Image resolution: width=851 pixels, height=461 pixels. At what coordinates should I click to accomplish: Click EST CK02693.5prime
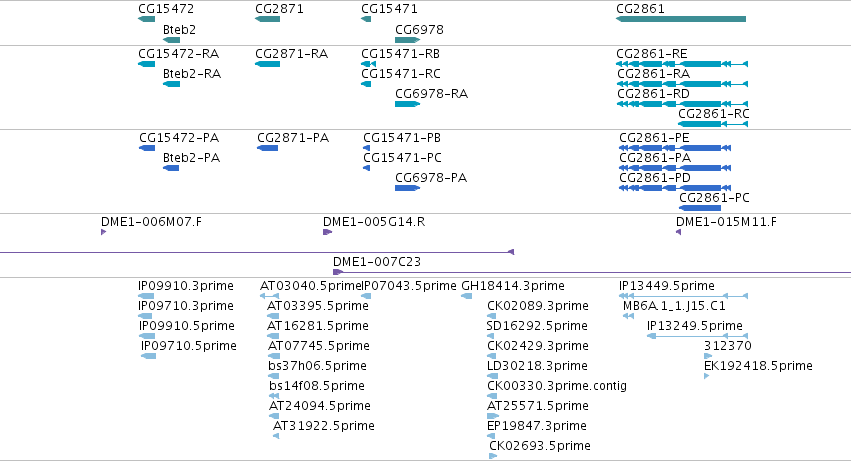tap(493, 457)
